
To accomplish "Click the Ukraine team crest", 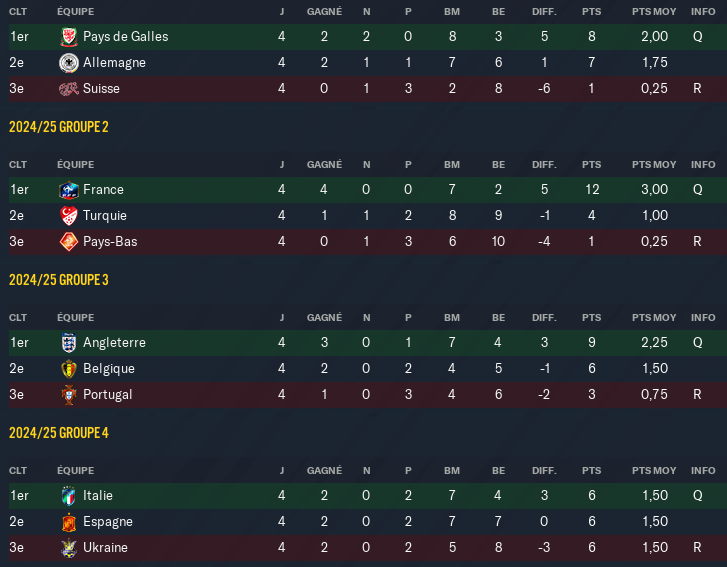I will click(69, 548).
